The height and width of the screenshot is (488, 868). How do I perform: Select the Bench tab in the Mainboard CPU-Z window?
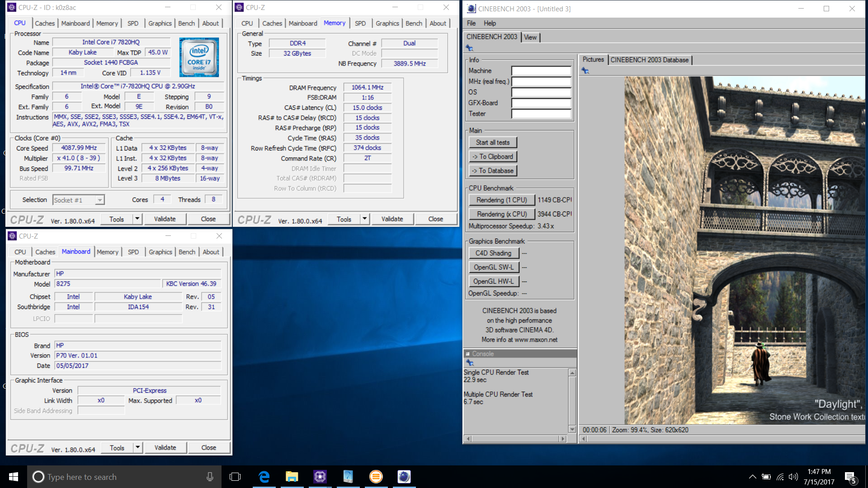[187, 252]
